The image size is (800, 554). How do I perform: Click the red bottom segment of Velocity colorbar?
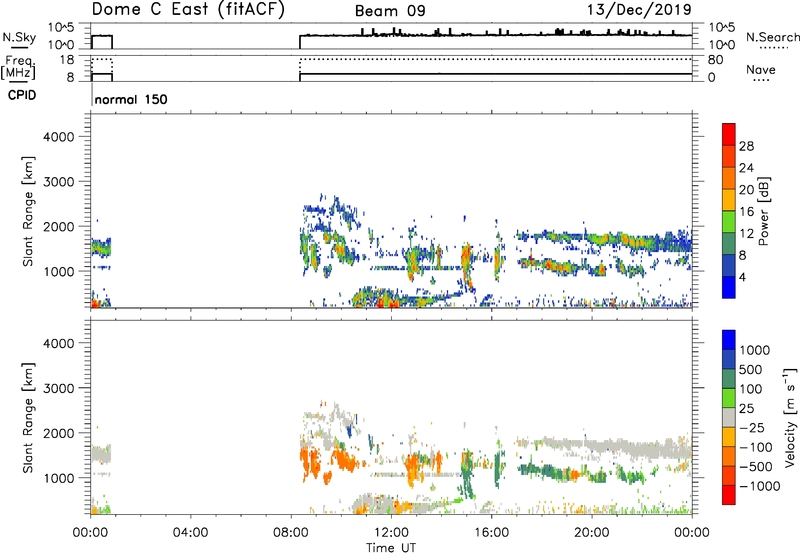click(x=729, y=495)
